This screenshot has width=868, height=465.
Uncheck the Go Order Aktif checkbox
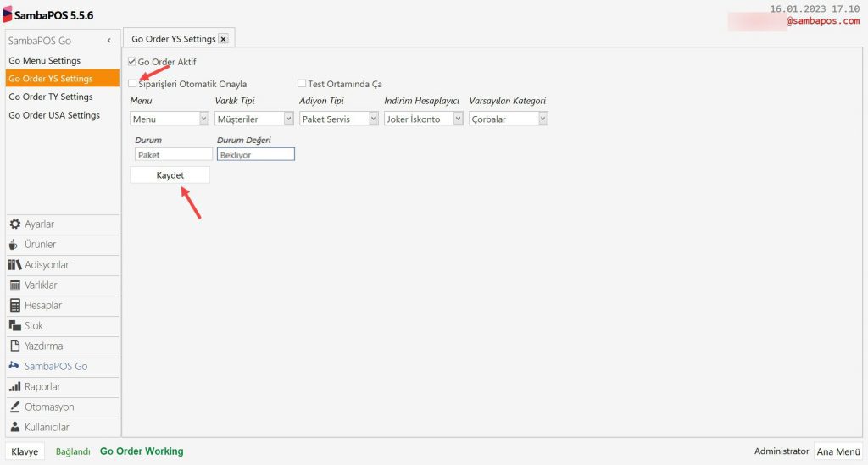coord(132,62)
